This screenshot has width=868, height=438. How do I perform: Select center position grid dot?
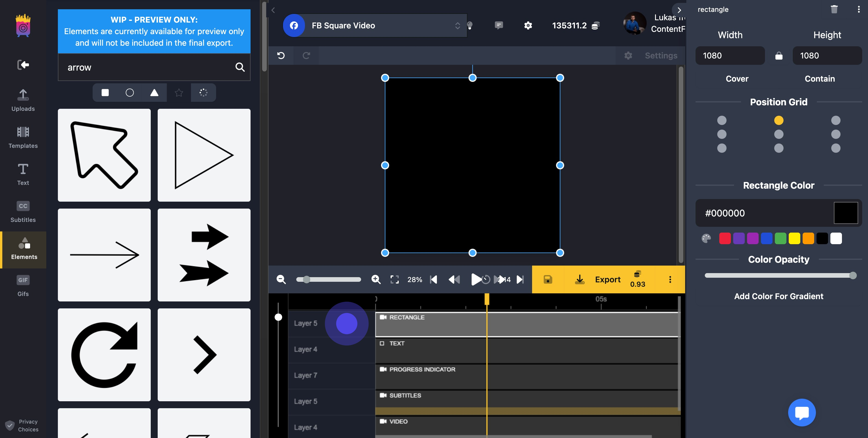coord(779,135)
